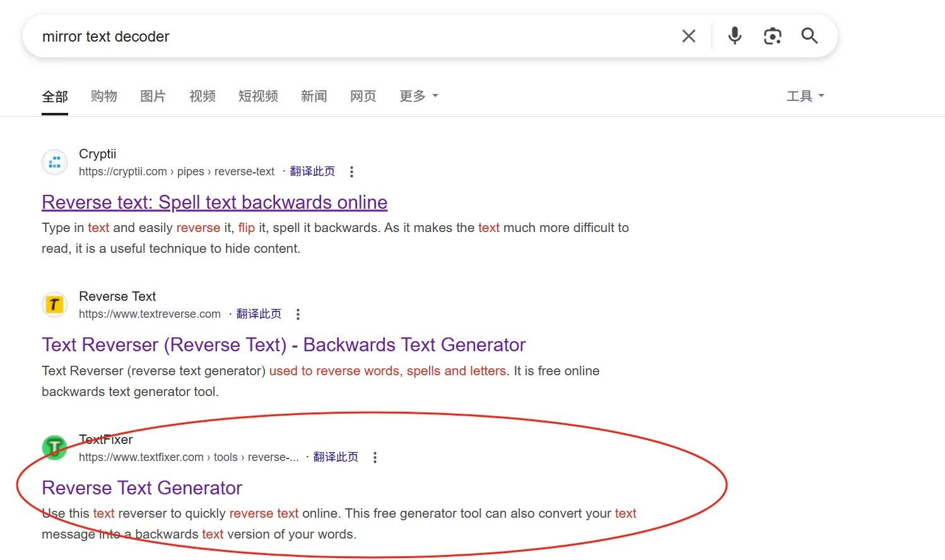945x560 pixels.
Task: Start voice search with microphone icon
Action: pyautogui.click(x=734, y=36)
